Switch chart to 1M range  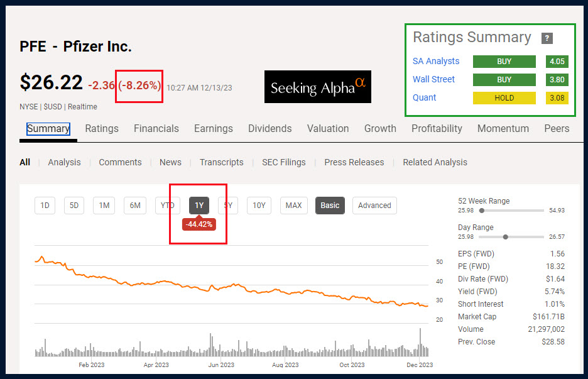104,206
